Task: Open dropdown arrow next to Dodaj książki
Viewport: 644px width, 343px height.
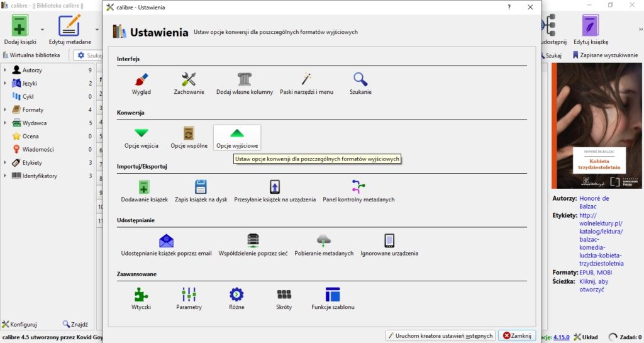Action: [42, 30]
